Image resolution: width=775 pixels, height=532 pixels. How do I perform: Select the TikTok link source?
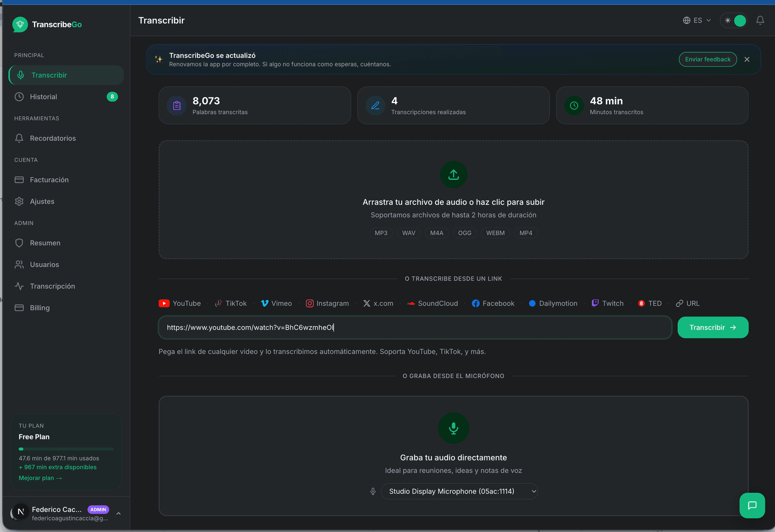point(231,303)
